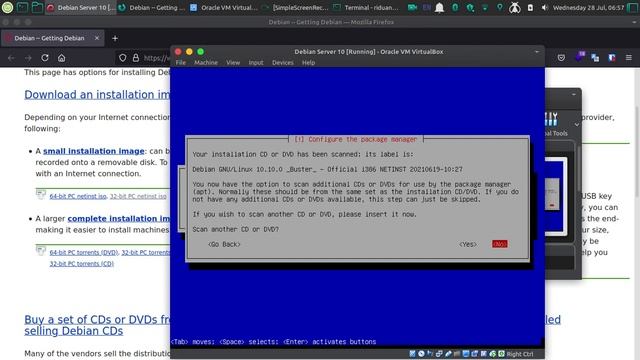Open the VirtualBox Help menu
The width and height of the screenshot is (640, 360).
(x=308, y=62)
